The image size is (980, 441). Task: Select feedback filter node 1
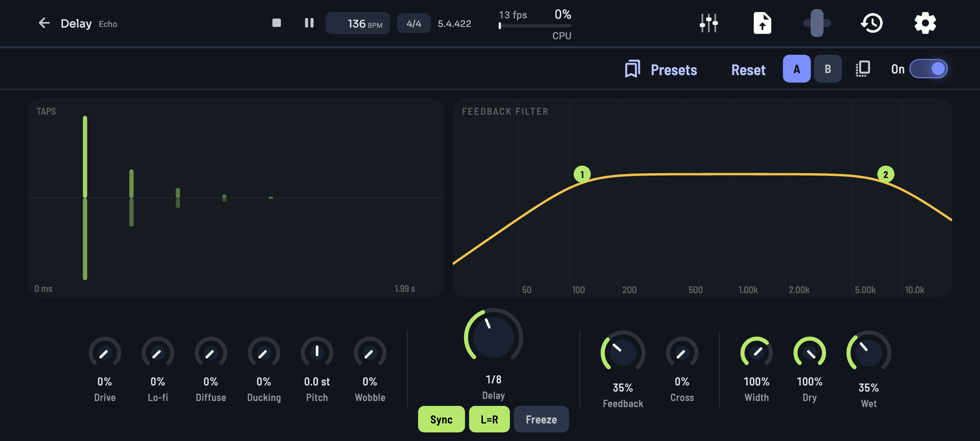point(582,174)
